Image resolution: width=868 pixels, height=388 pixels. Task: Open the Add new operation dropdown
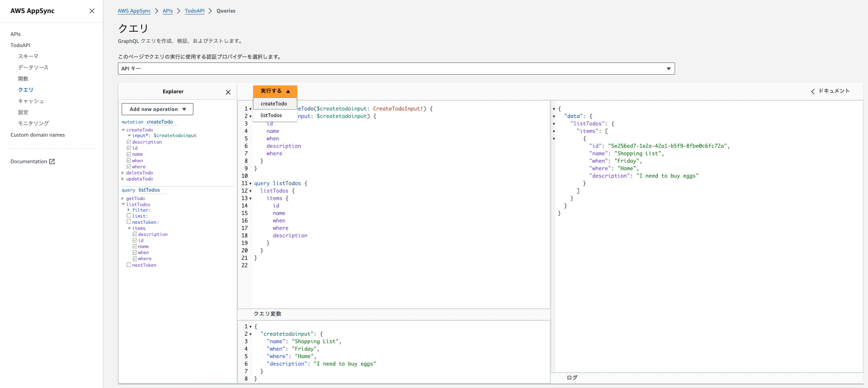[x=157, y=109]
